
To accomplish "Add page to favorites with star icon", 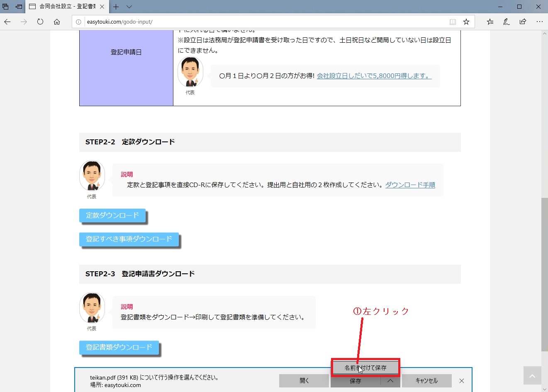I will point(466,22).
